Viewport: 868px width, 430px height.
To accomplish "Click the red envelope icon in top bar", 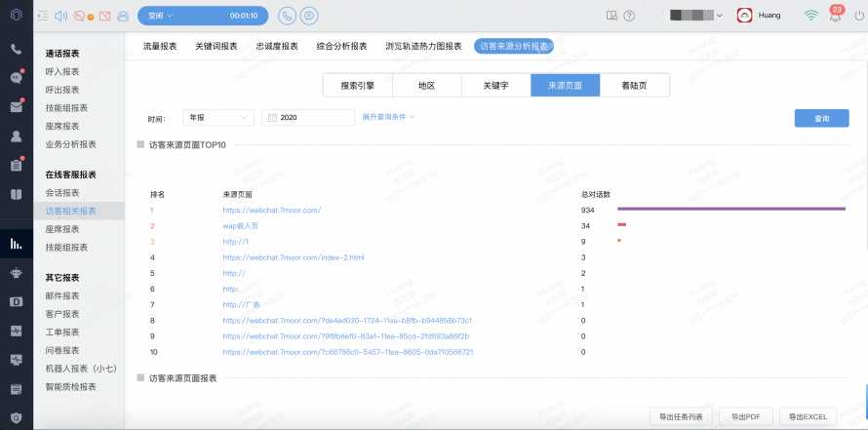I will point(104,16).
